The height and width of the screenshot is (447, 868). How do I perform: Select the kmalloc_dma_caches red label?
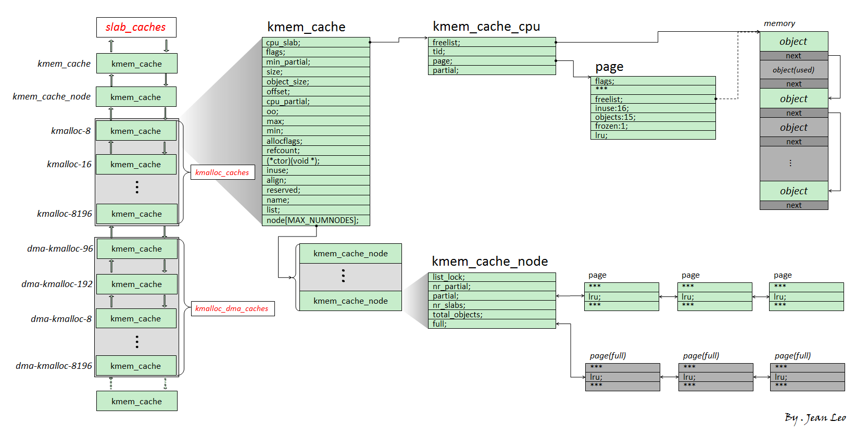(232, 308)
